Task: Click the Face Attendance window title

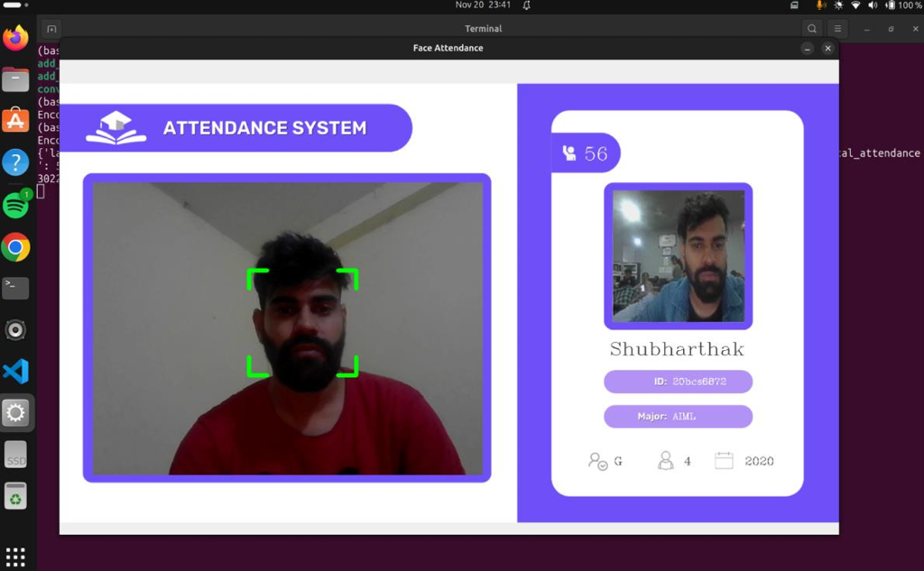Action: (448, 49)
